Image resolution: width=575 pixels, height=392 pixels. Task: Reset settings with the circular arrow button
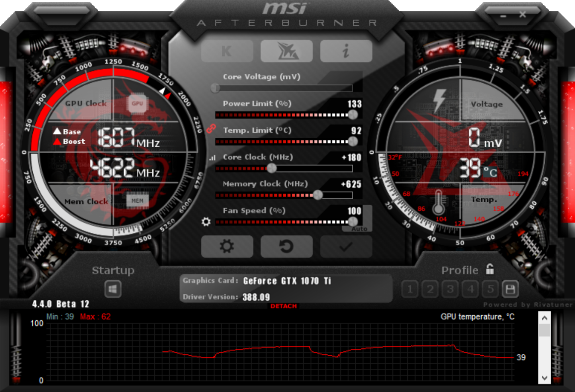286,247
